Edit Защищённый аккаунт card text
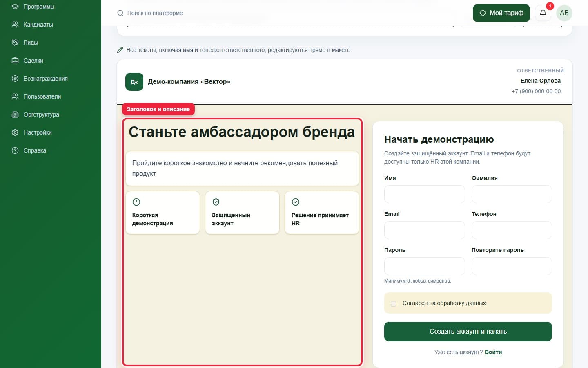This screenshot has height=368, width=588. click(231, 219)
